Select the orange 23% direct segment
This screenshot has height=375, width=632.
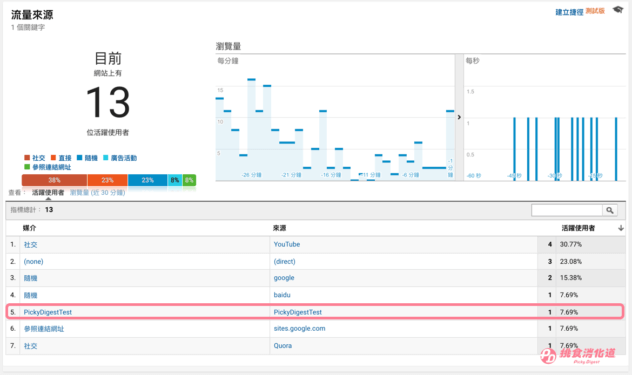107,180
